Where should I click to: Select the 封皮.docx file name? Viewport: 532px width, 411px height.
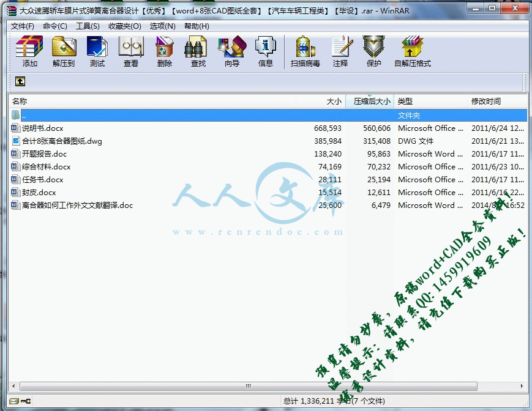click(39, 193)
